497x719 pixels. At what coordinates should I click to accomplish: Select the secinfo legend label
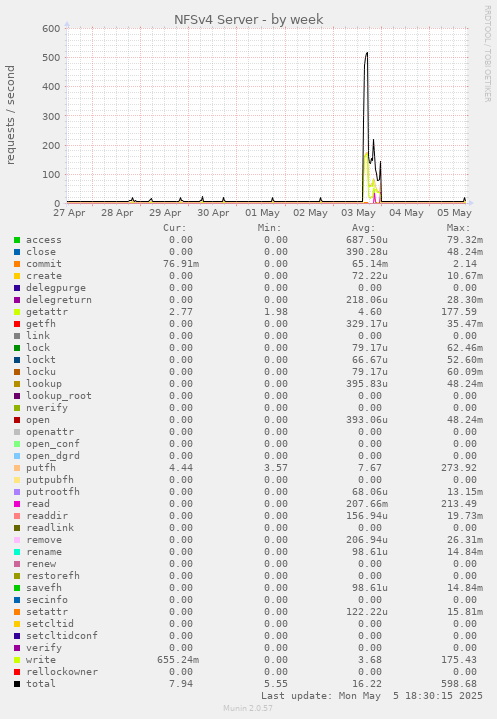tap(47, 600)
